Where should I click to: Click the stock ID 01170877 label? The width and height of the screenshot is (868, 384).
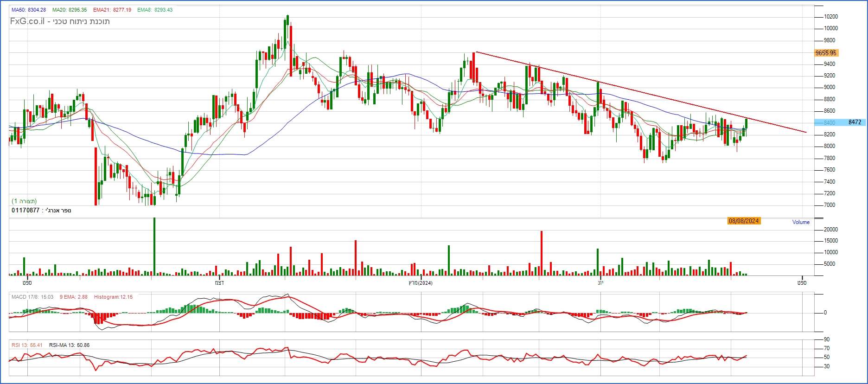tap(26, 211)
